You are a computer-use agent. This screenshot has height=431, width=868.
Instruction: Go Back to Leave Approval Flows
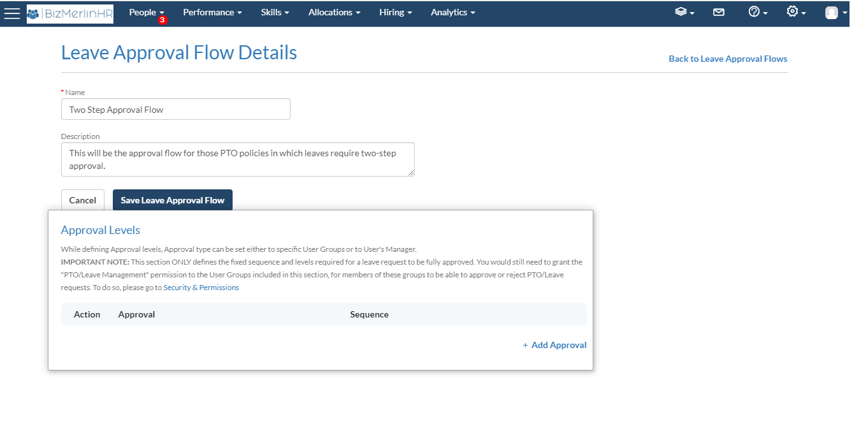728,58
